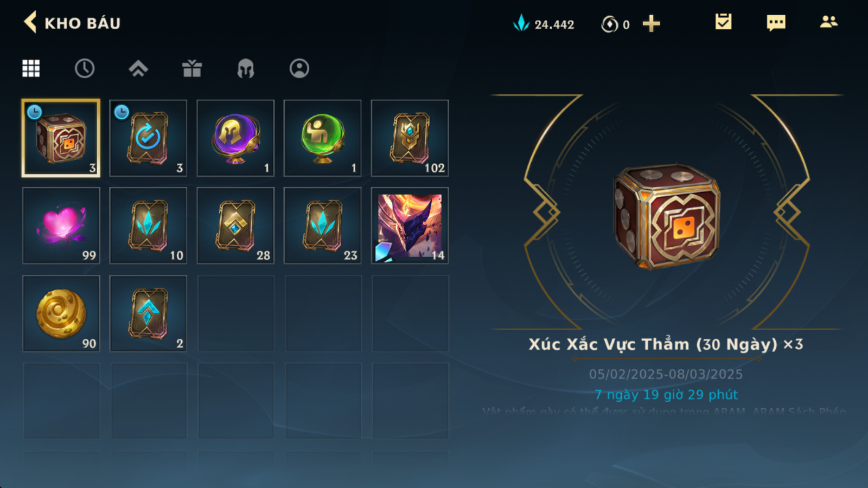Image resolution: width=868 pixels, height=488 pixels.
Task: Select the purple helmet orb item
Action: [x=235, y=138]
